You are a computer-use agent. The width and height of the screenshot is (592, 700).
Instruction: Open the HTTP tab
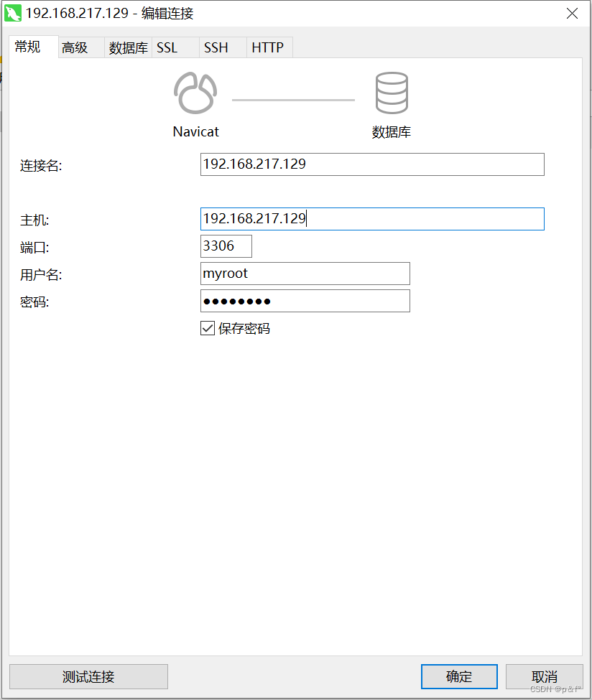click(267, 47)
